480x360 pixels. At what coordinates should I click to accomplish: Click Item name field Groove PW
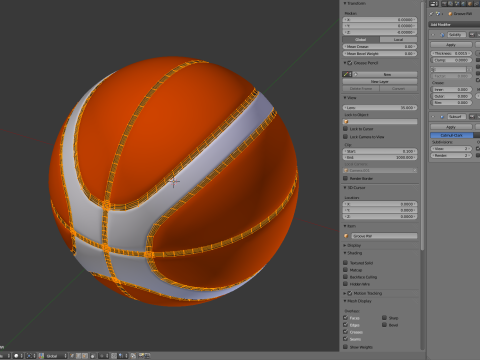(x=384, y=236)
